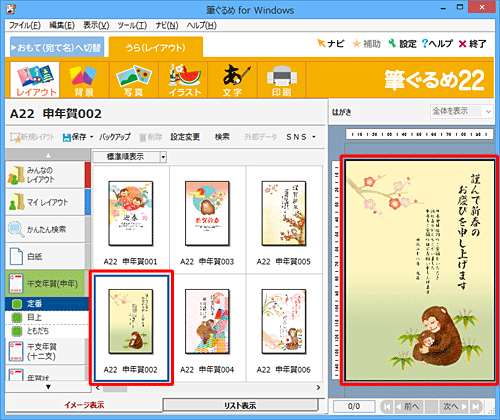Click 検索 in the toolbar
Viewport: 500px width, 420px height.
pos(222,137)
